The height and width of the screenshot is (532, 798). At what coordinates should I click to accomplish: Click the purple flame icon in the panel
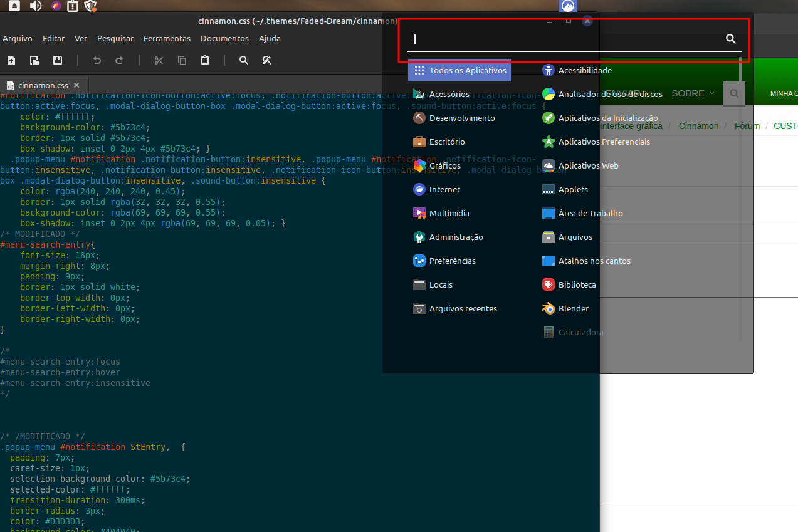pos(56,6)
